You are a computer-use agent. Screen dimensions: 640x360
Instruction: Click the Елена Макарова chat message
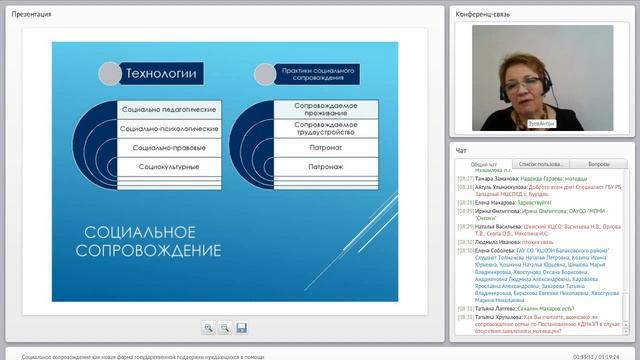tap(504, 203)
